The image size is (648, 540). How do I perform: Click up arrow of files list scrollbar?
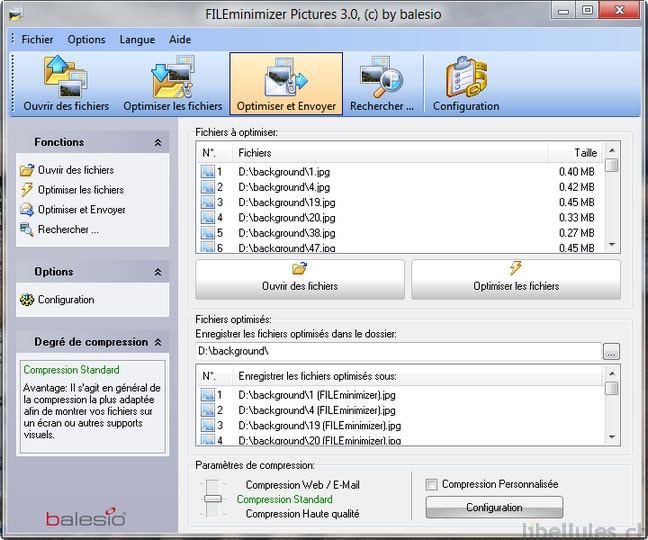point(612,150)
